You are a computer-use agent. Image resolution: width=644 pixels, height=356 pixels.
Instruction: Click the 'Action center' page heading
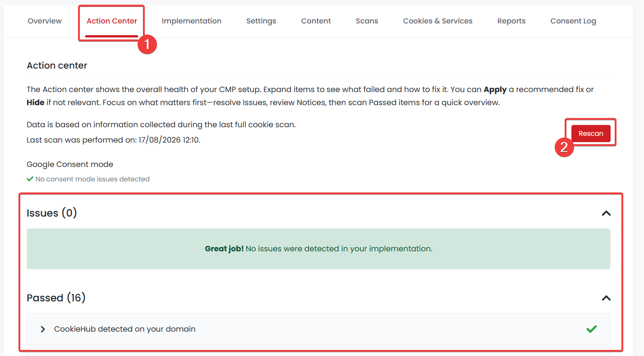[57, 65]
